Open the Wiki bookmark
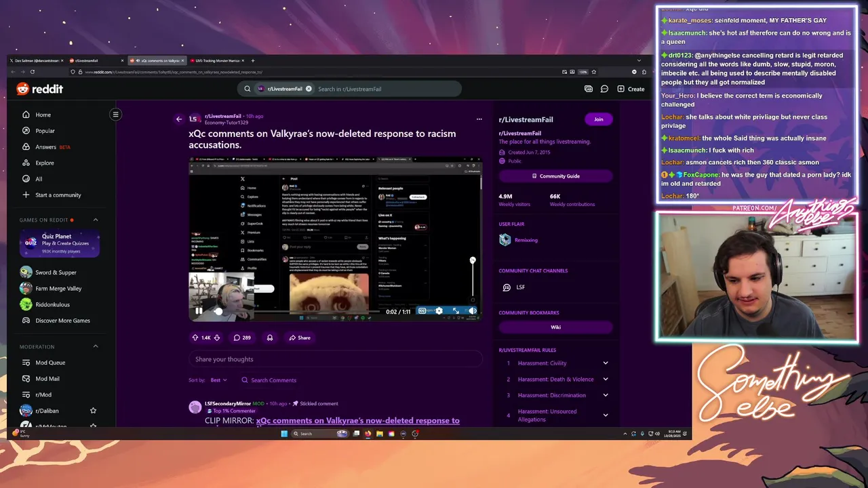 pos(555,327)
